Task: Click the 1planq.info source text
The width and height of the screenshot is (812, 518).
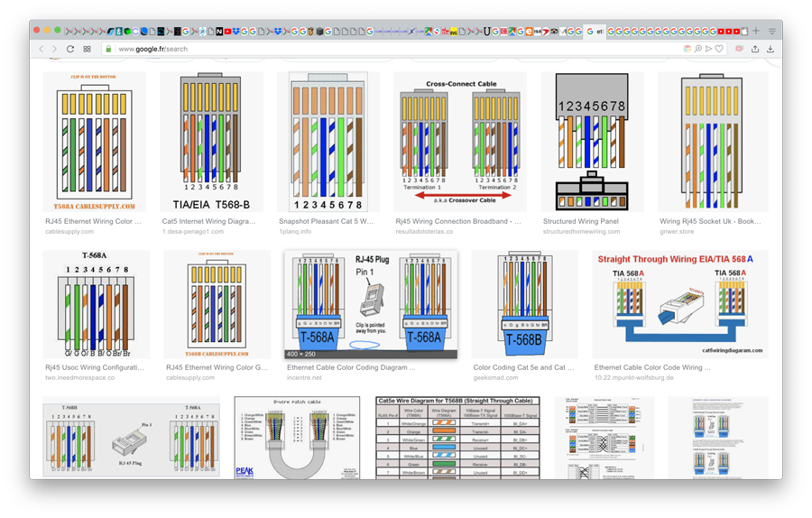Action: tap(295, 232)
